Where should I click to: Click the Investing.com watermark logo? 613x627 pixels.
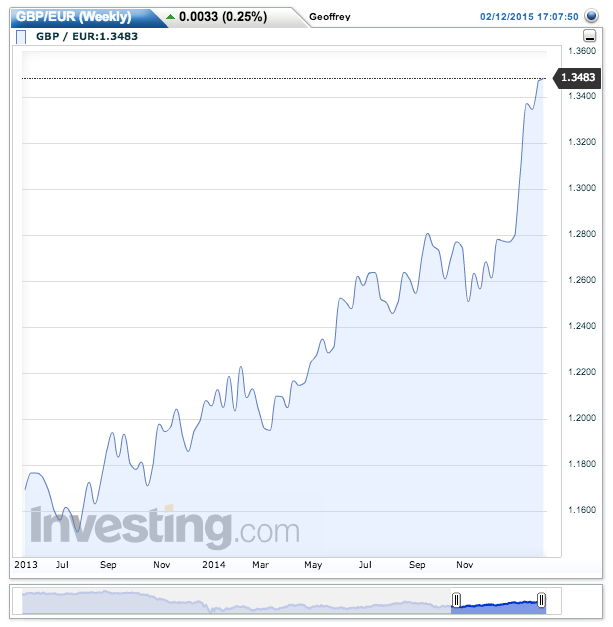tap(164, 527)
